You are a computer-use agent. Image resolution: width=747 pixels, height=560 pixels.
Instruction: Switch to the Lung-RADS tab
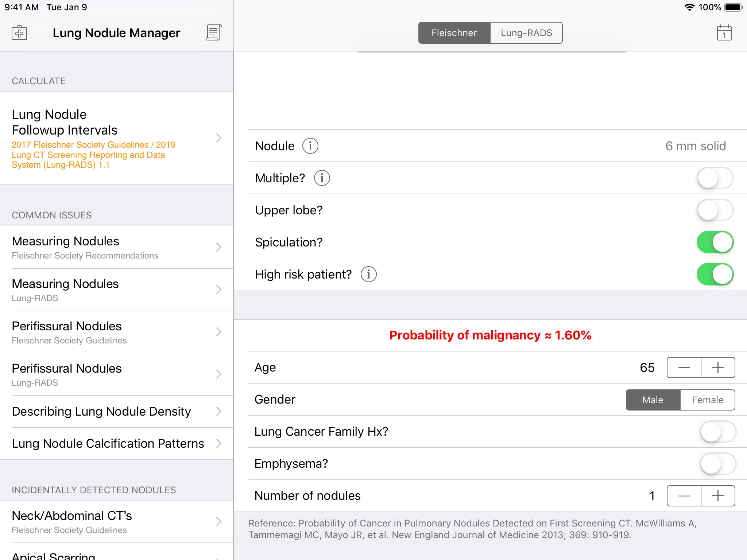coord(526,33)
